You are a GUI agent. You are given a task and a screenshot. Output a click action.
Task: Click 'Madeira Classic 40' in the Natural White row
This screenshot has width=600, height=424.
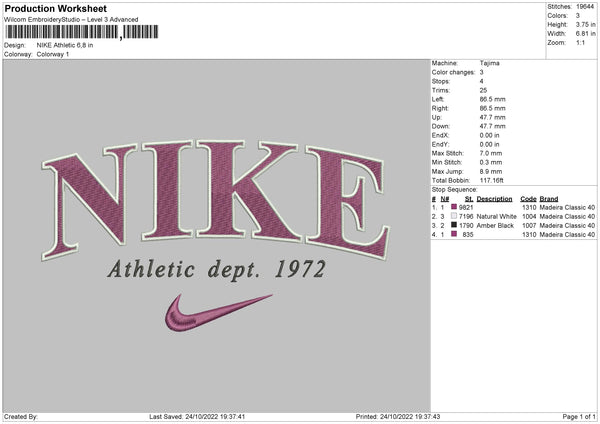pyautogui.click(x=567, y=217)
